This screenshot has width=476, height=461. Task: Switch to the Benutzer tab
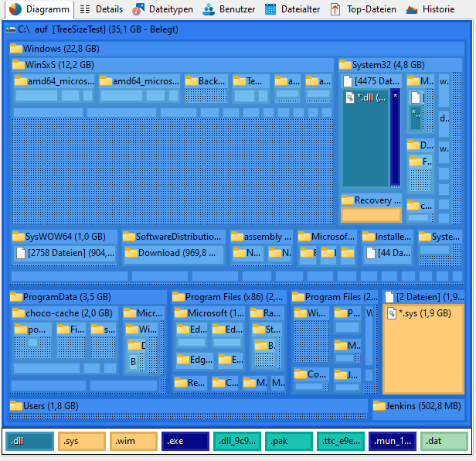click(x=229, y=9)
